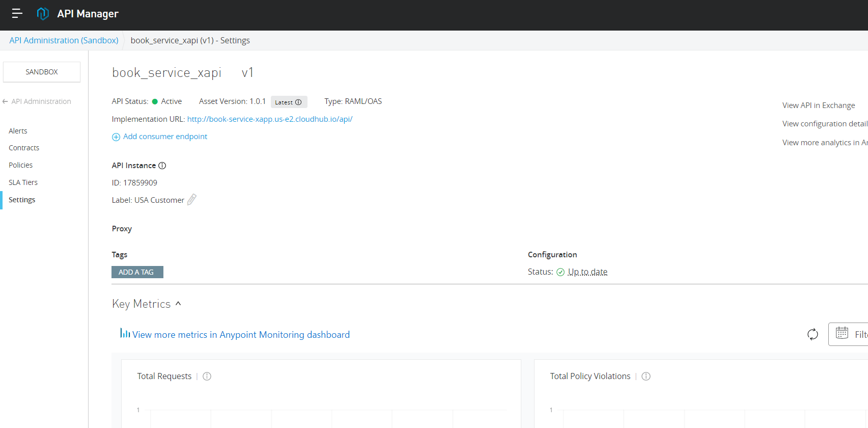Screen dimensions: 868x428
Task: Click the API Manager title
Action: pos(88,14)
